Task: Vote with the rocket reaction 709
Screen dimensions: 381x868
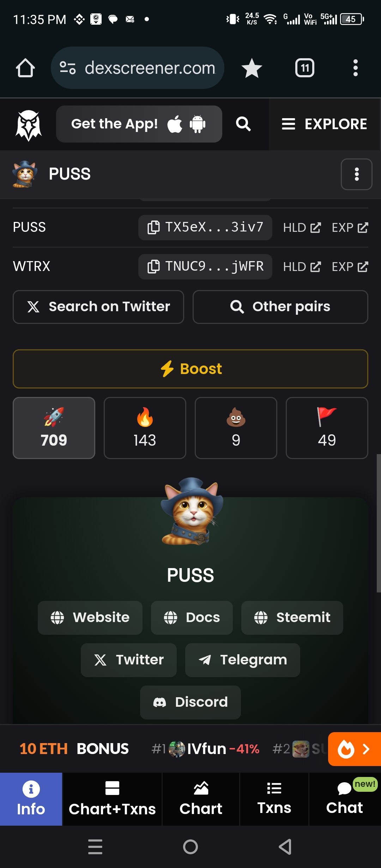Action: (x=54, y=428)
